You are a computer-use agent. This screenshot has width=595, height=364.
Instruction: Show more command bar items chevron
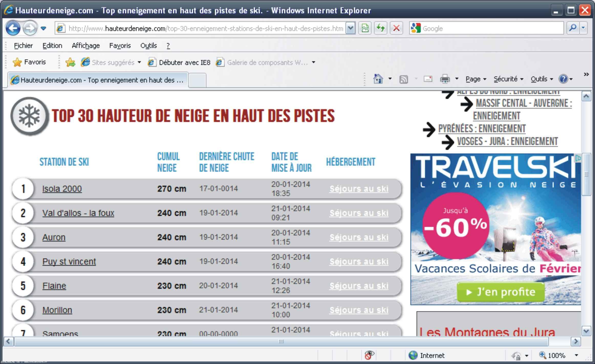click(x=586, y=74)
